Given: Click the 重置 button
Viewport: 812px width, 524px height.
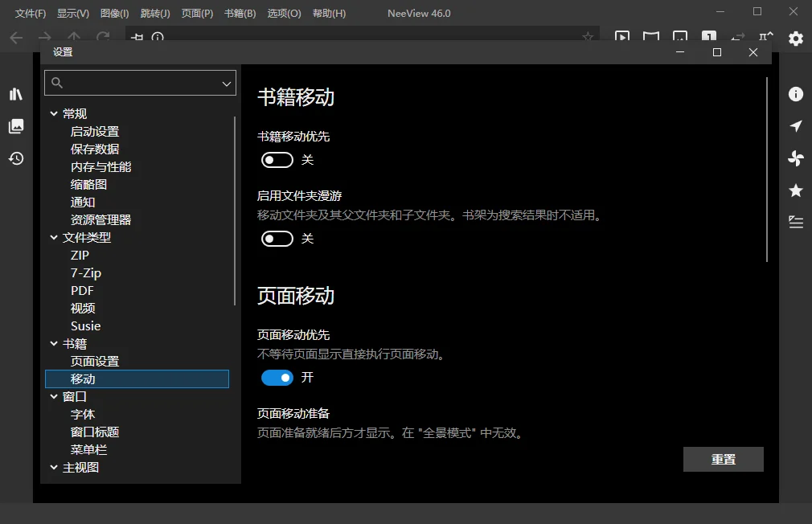Looking at the screenshot, I should pos(723,459).
